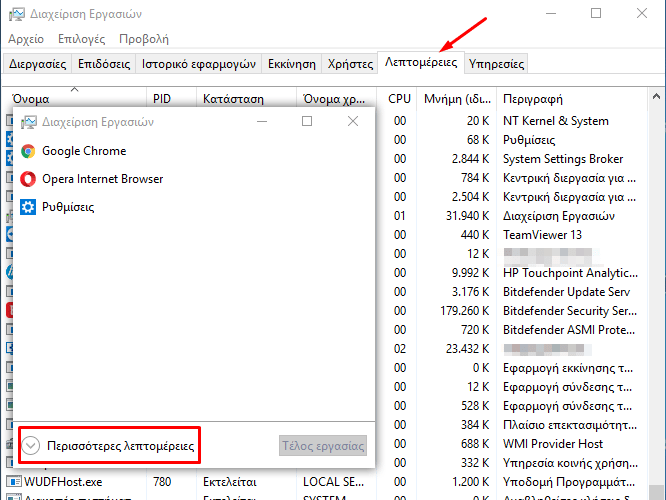Click the LOCAL SE... user name cell
Viewport: 666px width, 500px height.
click(x=333, y=482)
